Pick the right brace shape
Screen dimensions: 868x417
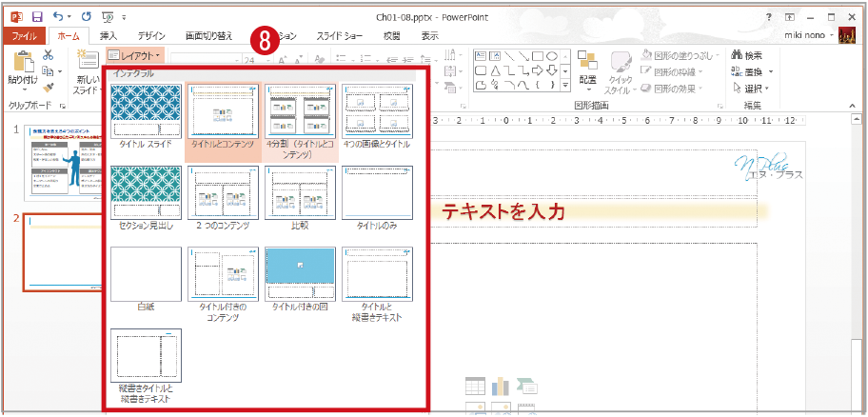point(552,85)
